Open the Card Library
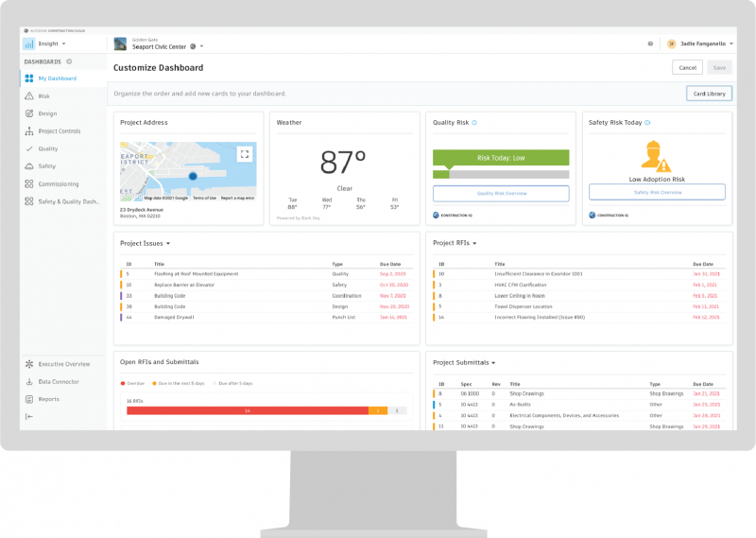 pyautogui.click(x=710, y=94)
